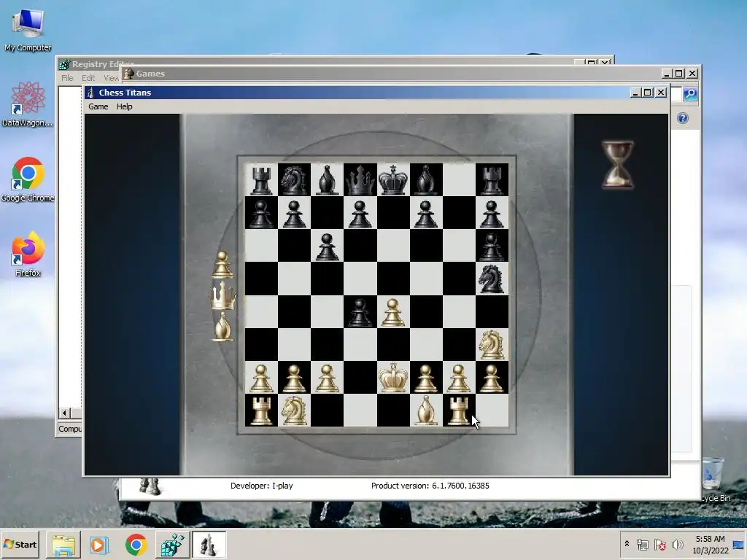747x560 pixels.
Task: Select the white pawn on h2
Action: [x=492, y=377]
